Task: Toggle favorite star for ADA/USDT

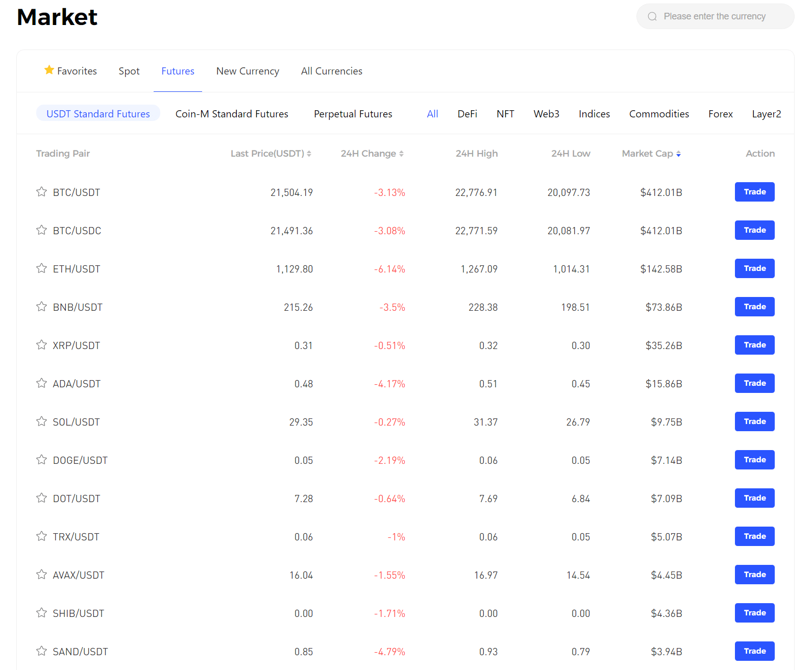Action: pos(41,383)
